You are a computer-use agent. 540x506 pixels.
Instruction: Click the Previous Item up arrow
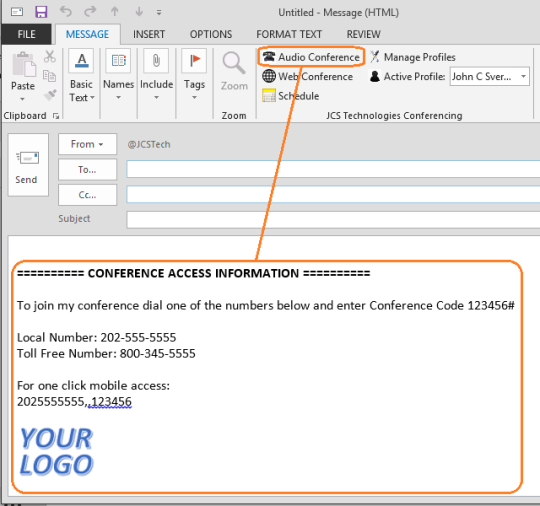tap(115, 12)
